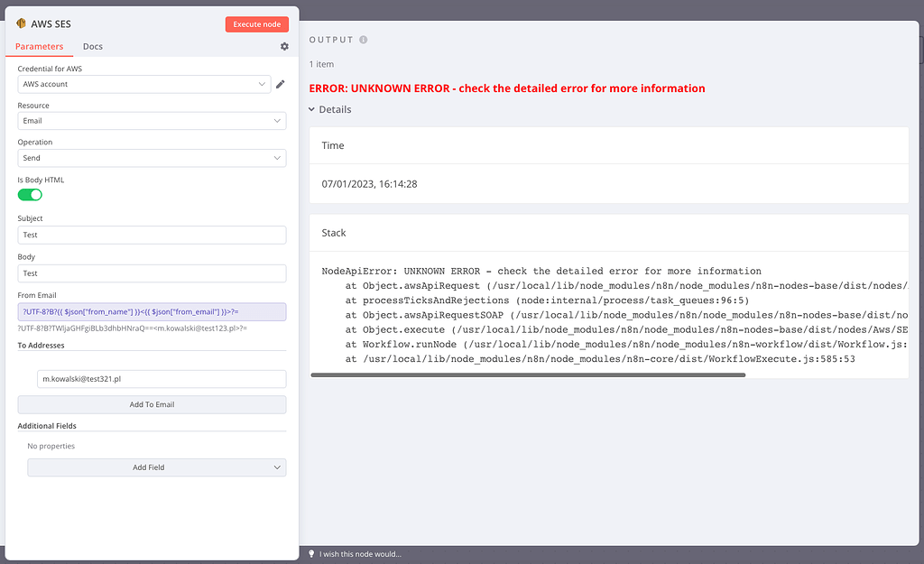
Task: Click the Stack panel horizontal scrollbar
Action: (x=528, y=374)
